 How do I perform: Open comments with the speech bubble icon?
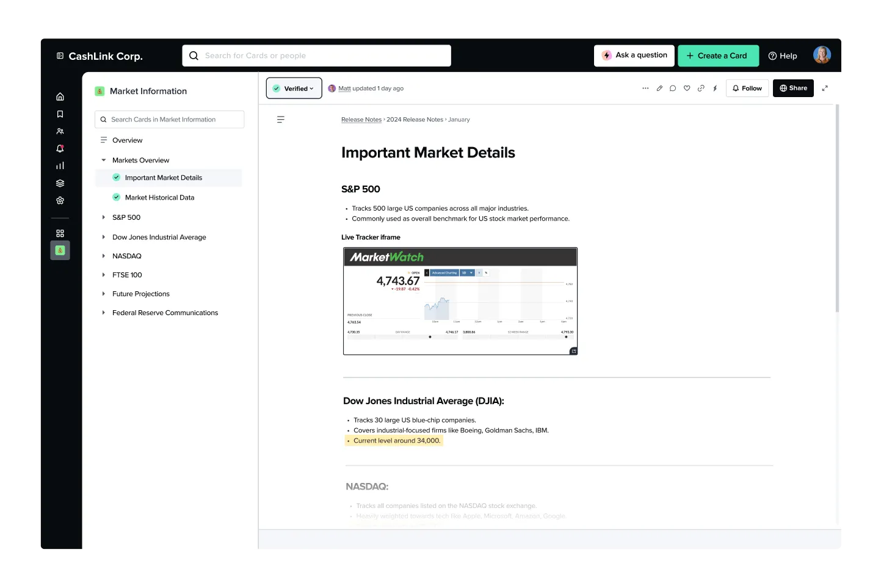pyautogui.click(x=673, y=88)
